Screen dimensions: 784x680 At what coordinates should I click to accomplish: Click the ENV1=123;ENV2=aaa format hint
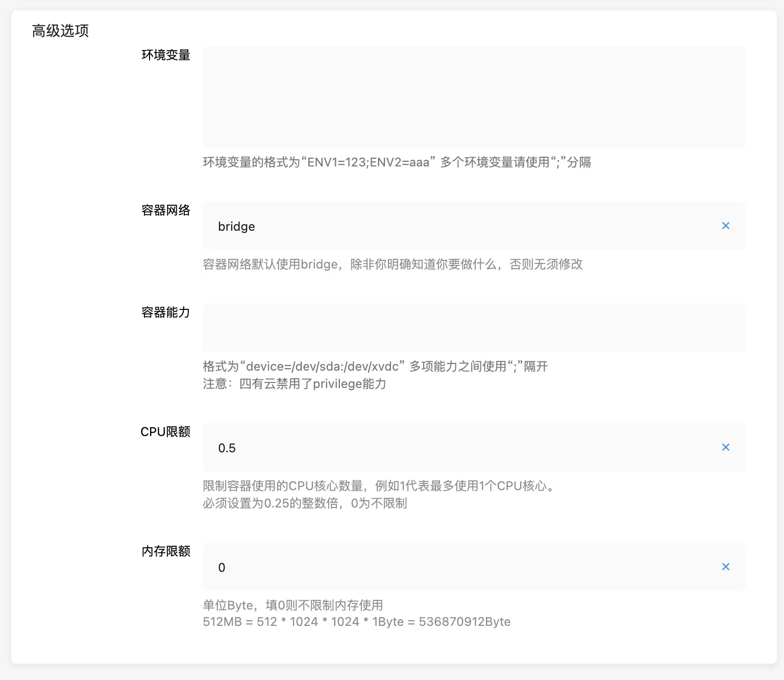pyautogui.click(x=397, y=162)
